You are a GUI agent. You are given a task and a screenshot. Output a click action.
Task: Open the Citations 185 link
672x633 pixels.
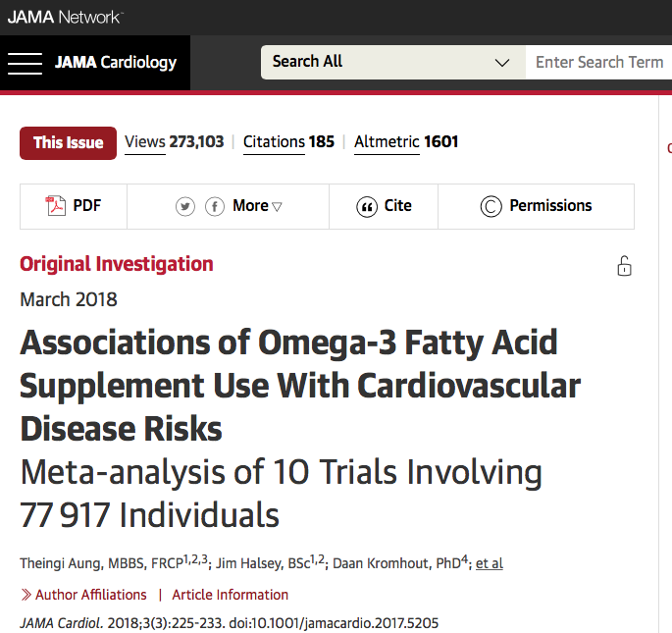(x=288, y=141)
